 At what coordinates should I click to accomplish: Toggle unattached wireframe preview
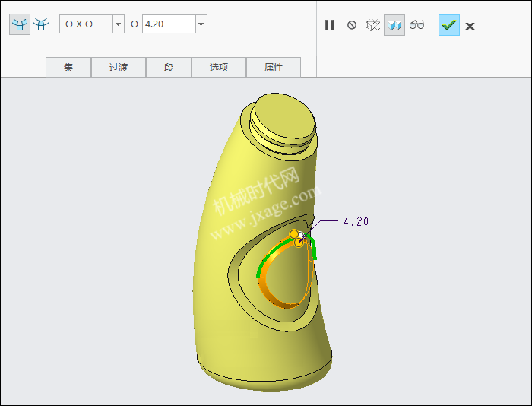(372, 25)
